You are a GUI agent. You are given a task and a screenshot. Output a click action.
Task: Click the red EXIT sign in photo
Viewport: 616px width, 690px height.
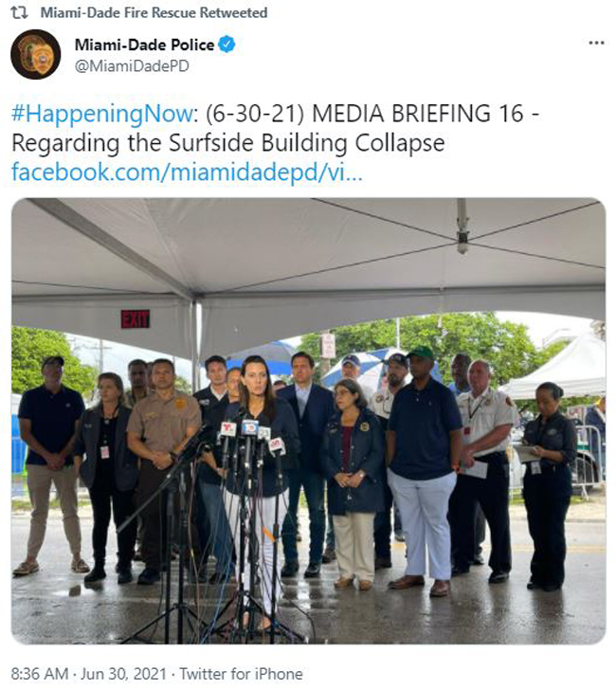pos(136,319)
